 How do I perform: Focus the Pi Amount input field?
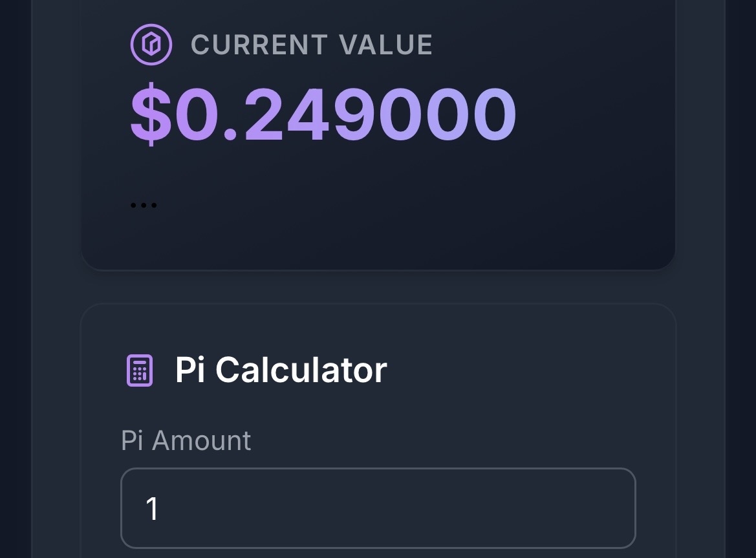[378, 508]
